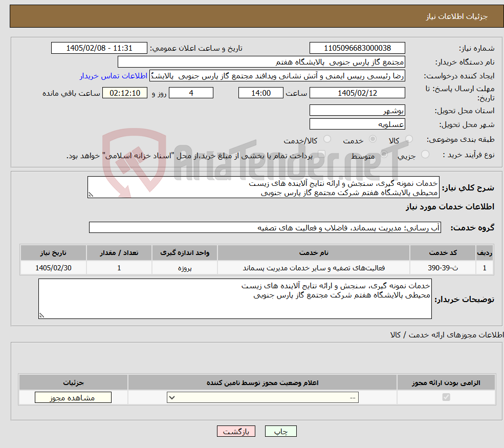504x448 pixels.
Task: Click the buyer organization name field
Action: click(x=261, y=62)
